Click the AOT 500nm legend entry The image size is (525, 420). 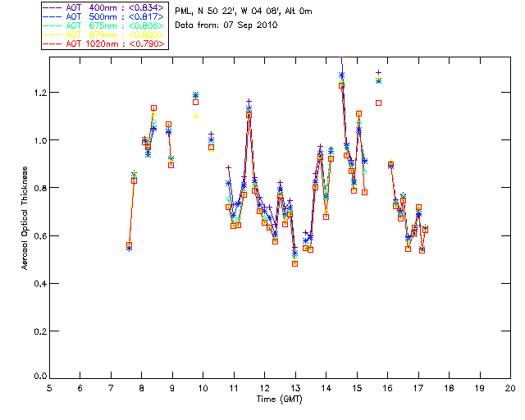tap(103, 16)
